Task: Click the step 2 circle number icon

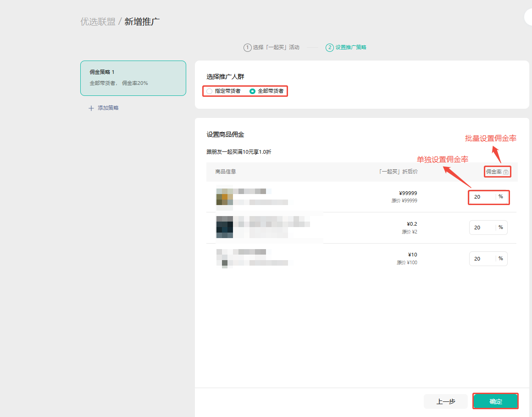Action: pyautogui.click(x=329, y=47)
